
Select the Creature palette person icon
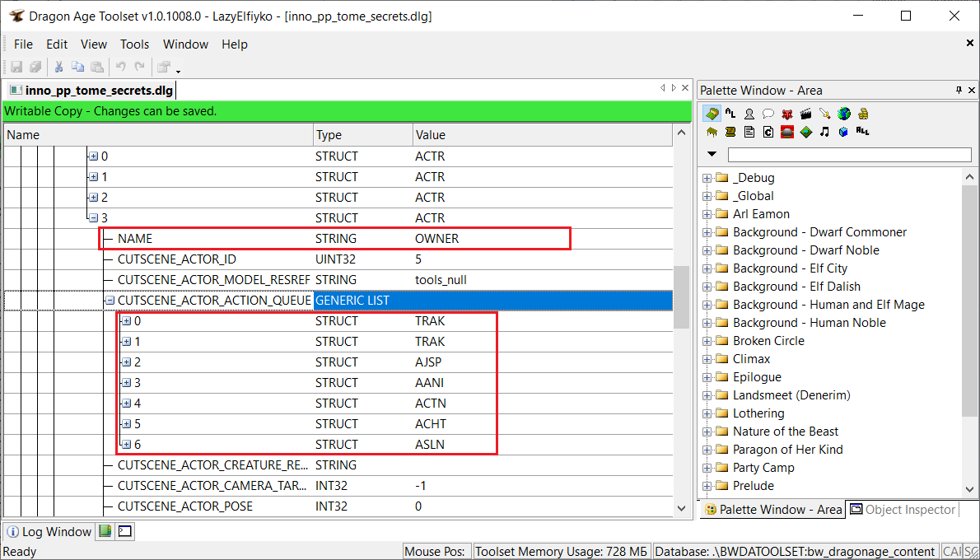(749, 114)
